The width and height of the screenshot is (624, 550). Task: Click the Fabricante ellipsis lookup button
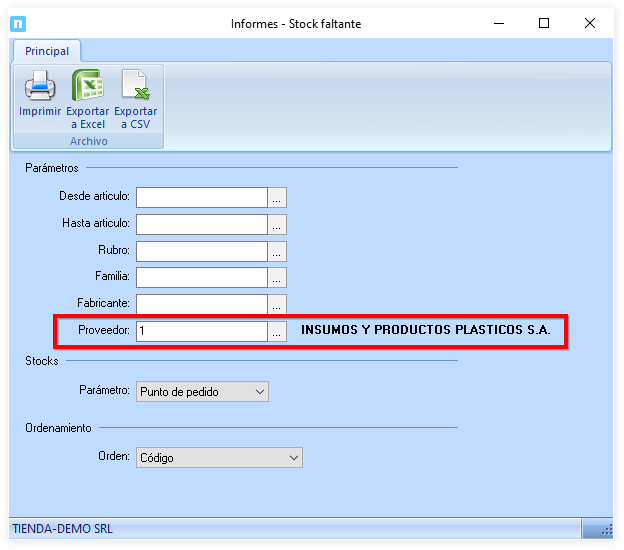[278, 303]
